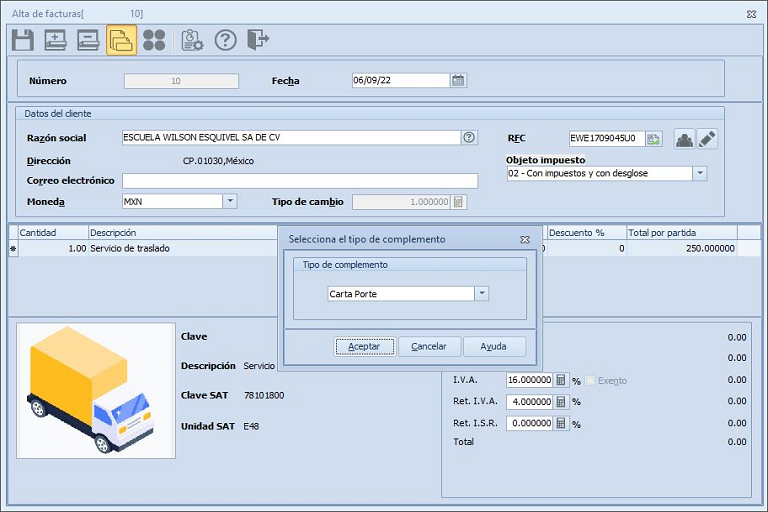Click the highlighted stacked documents toolbar icon
Viewport: 768px width, 512px height.
[x=121, y=40]
